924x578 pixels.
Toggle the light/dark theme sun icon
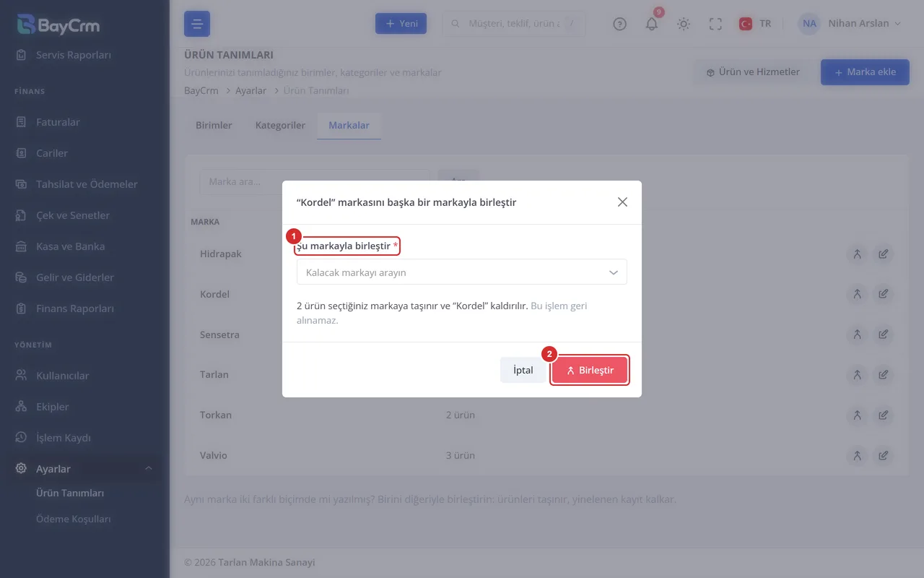[684, 24]
